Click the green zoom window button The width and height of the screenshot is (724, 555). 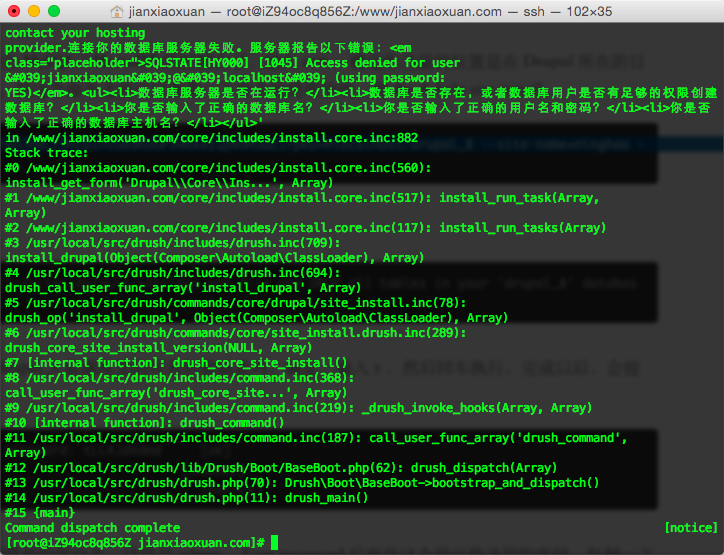[54, 11]
